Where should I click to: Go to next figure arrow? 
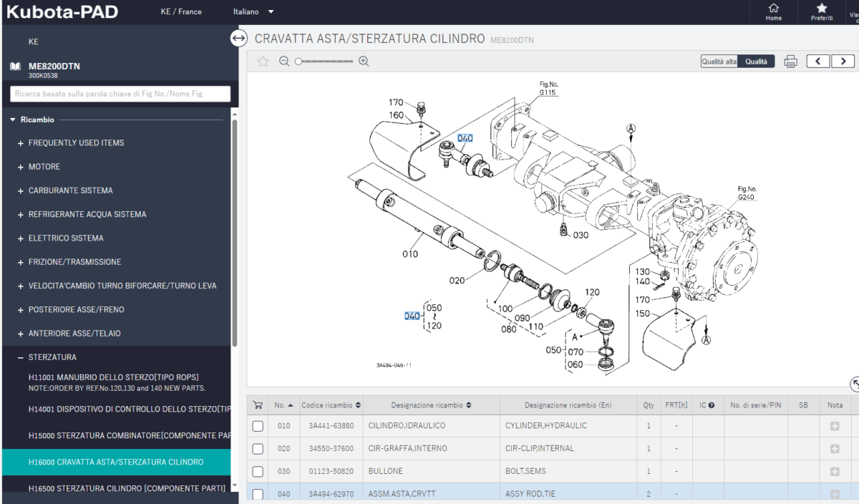(843, 62)
